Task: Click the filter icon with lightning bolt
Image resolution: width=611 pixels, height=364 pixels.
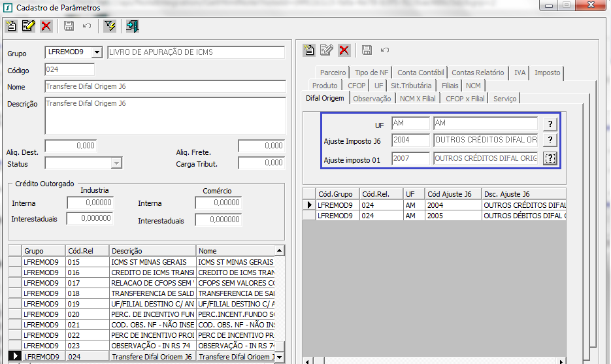Action: click(109, 26)
